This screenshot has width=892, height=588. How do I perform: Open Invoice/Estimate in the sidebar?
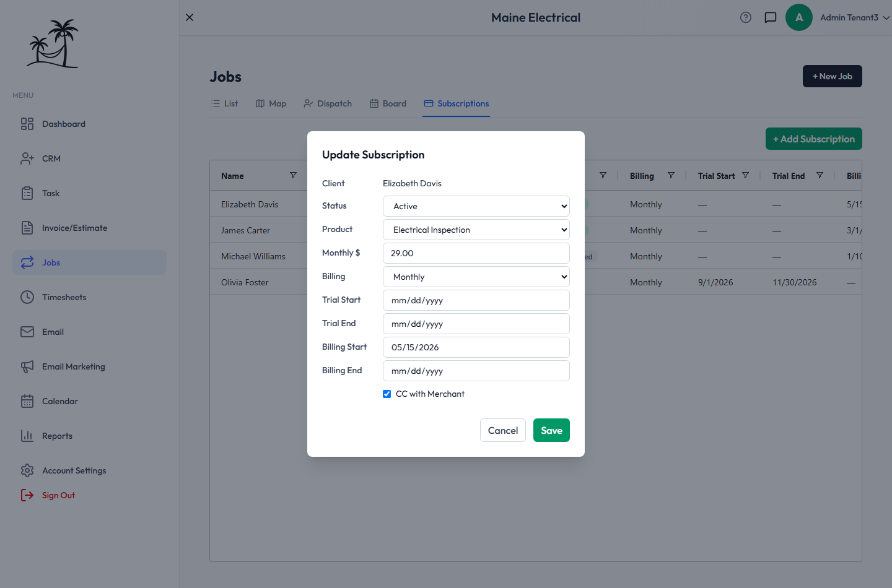89,228
